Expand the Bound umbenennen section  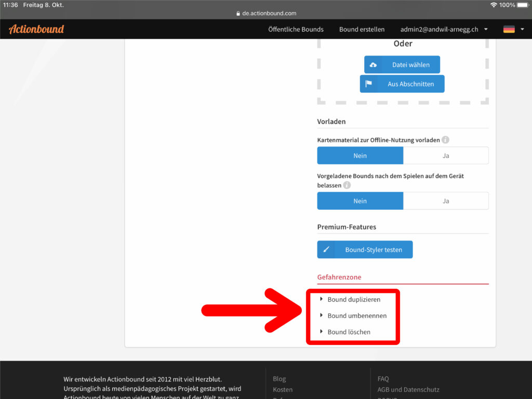click(x=356, y=315)
